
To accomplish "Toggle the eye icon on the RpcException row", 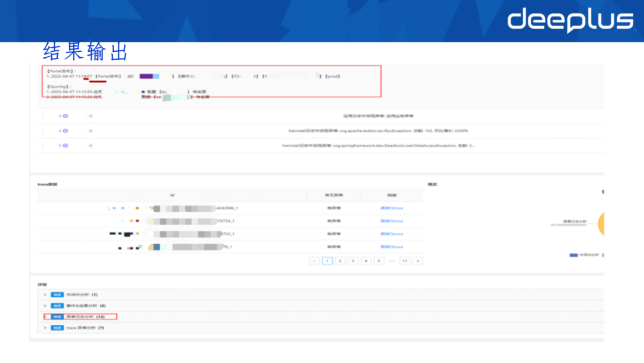I will [x=66, y=131].
